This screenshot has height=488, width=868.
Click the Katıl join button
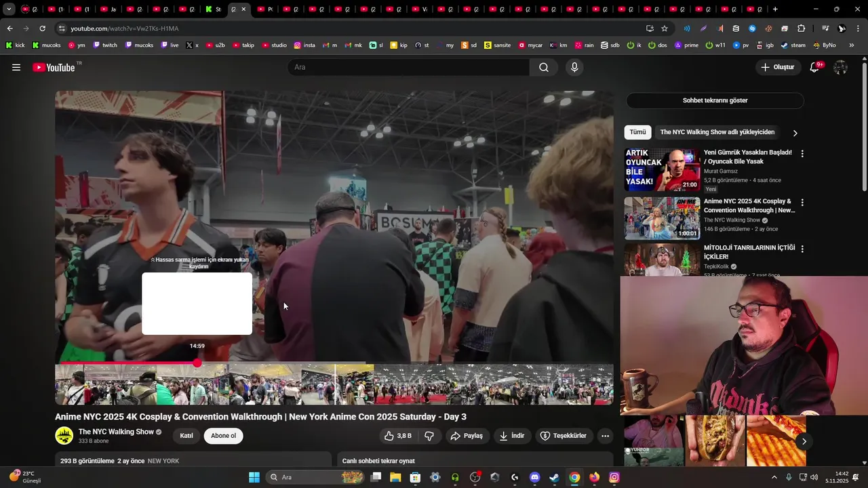(x=186, y=436)
